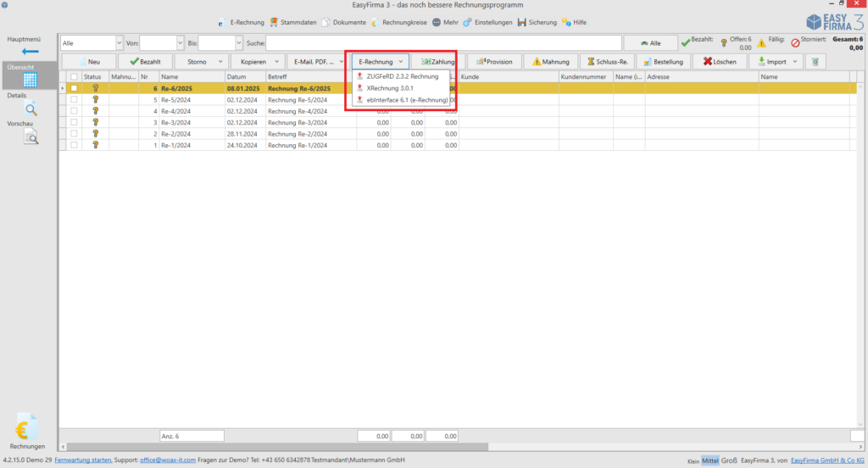
Task: Click the Schluss-Re. button
Action: (x=607, y=62)
